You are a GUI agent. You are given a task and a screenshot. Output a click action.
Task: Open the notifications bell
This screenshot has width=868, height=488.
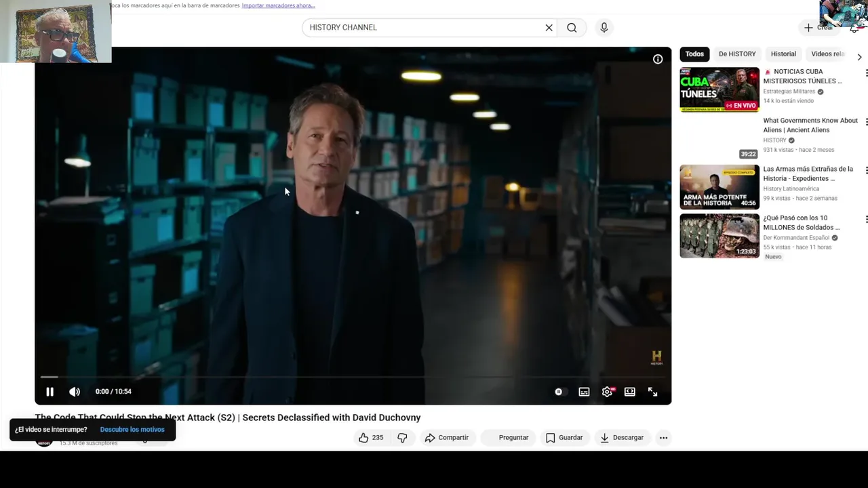point(854,28)
